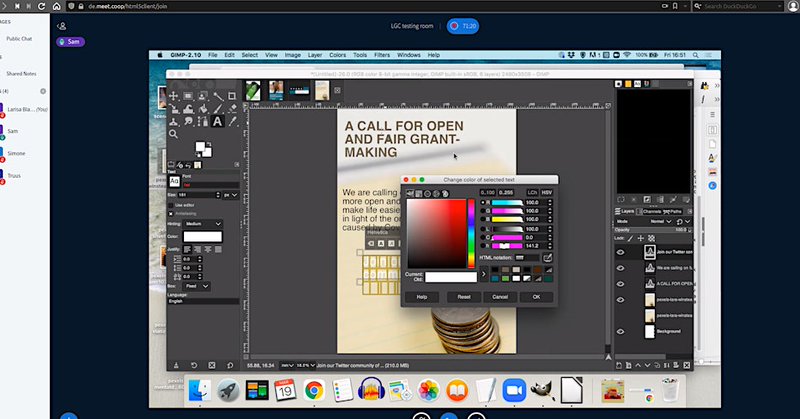
Task: Hide the 'Join our Twitter' text layer
Action: pos(620,252)
